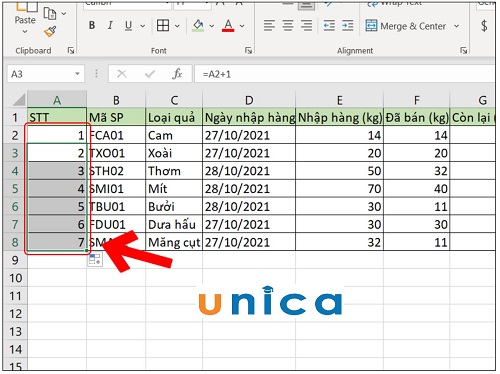500x374 pixels.
Task: Open the Name Box dropdown arrow
Action: (x=78, y=74)
